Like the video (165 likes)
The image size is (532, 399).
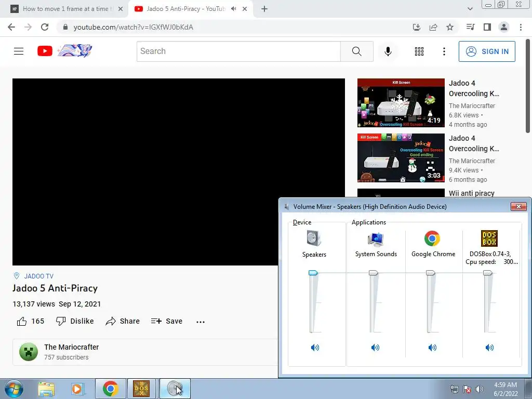[31, 321]
